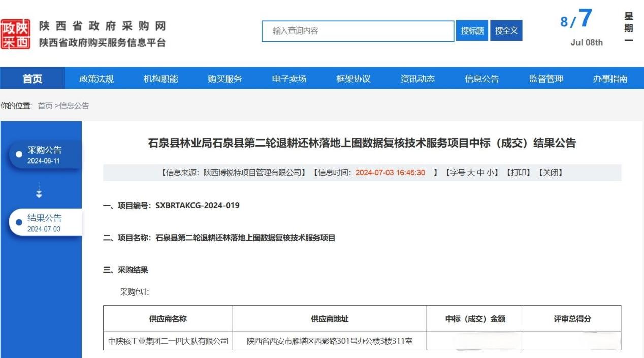Open the 机构职能 menu item
Screen dimensions: 644x358
tap(160, 79)
